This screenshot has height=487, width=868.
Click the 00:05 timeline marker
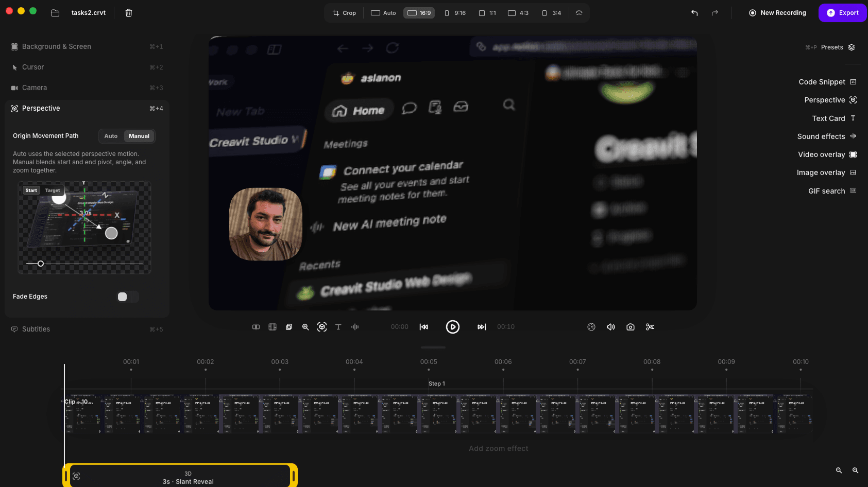tap(429, 362)
